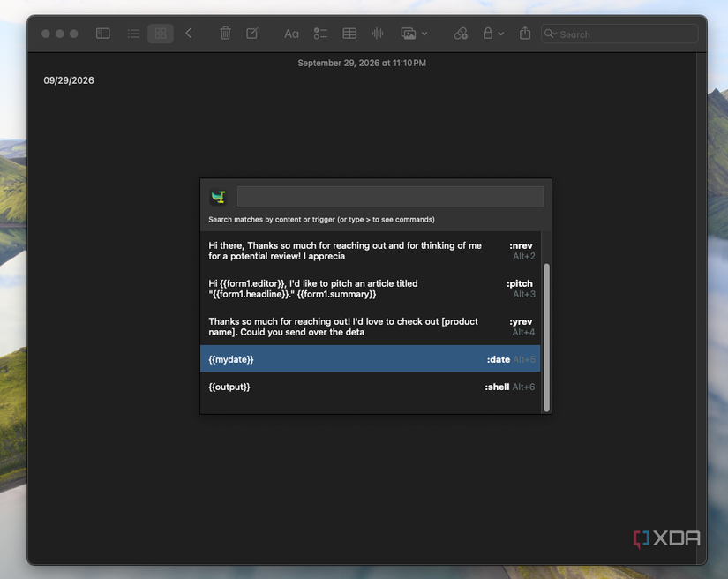Start audio recording with waveform icon
The width and height of the screenshot is (728, 579).
click(378, 34)
